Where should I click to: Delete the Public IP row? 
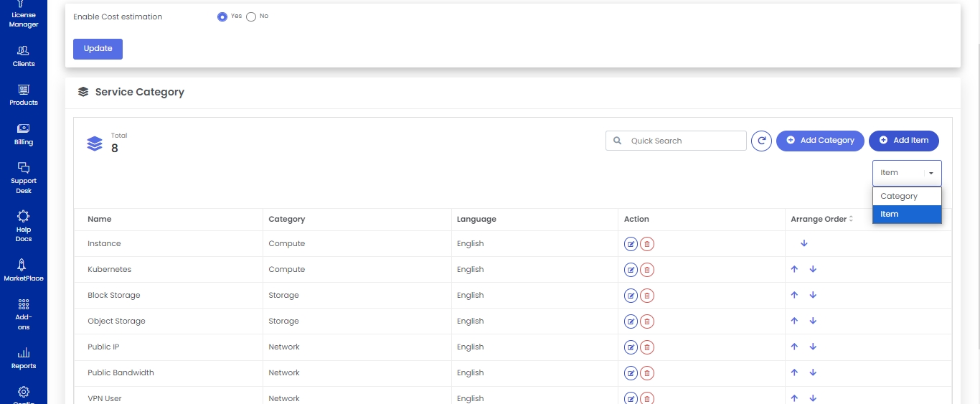pyautogui.click(x=647, y=347)
